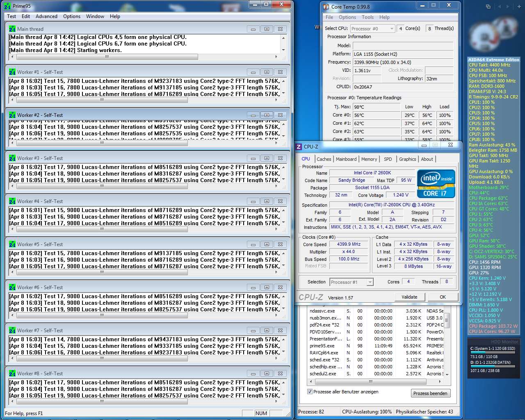
Task: Open Prime95 Window menu
Action: pyautogui.click(x=95, y=16)
